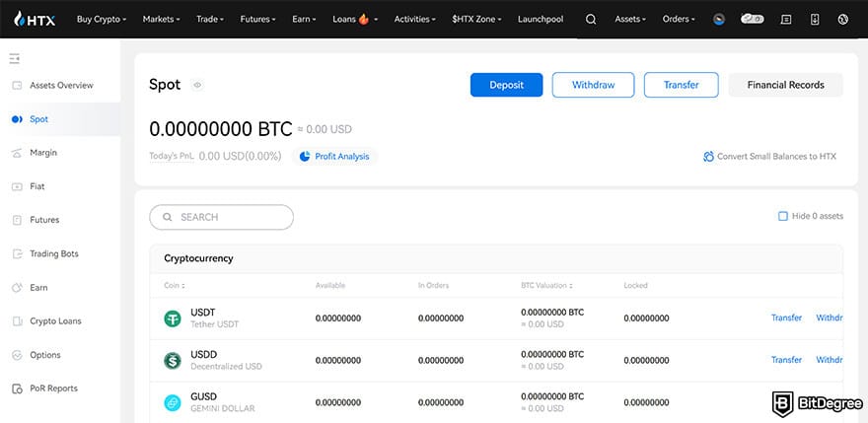Click the USDD coin icon
Screen dimensions: 868x423
click(x=173, y=361)
